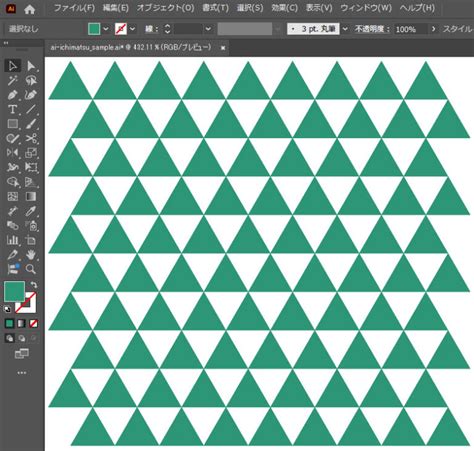Select the Magic Wand tool

pyautogui.click(x=13, y=80)
